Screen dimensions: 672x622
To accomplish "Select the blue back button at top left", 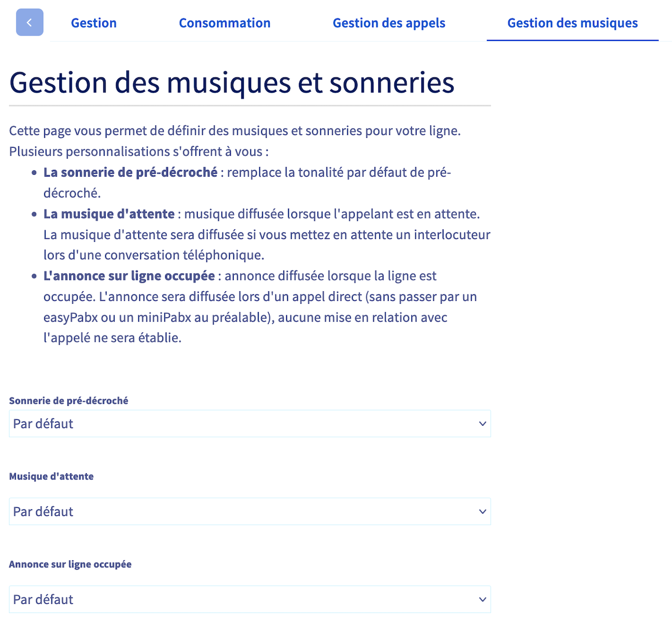I will 29,22.
